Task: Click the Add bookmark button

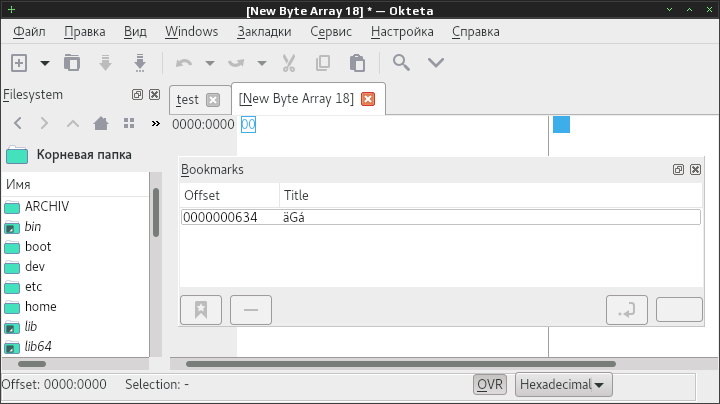Action: point(201,310)
